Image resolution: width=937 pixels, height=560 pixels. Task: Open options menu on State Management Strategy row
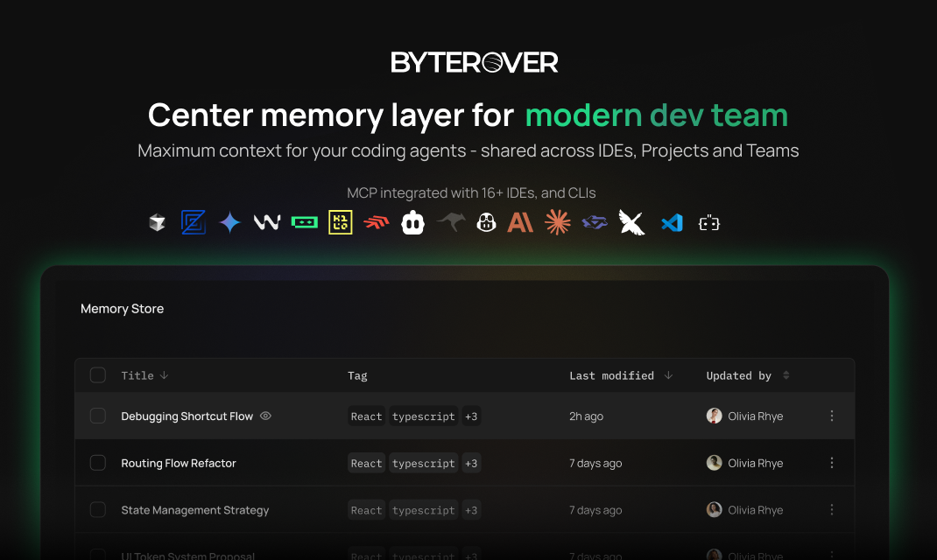coord(831,509)
